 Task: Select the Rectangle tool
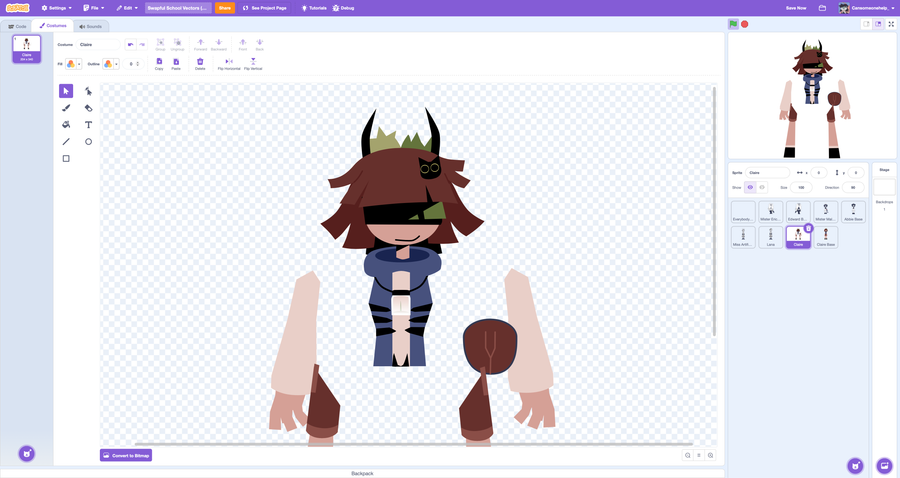[x=66, y=158]
